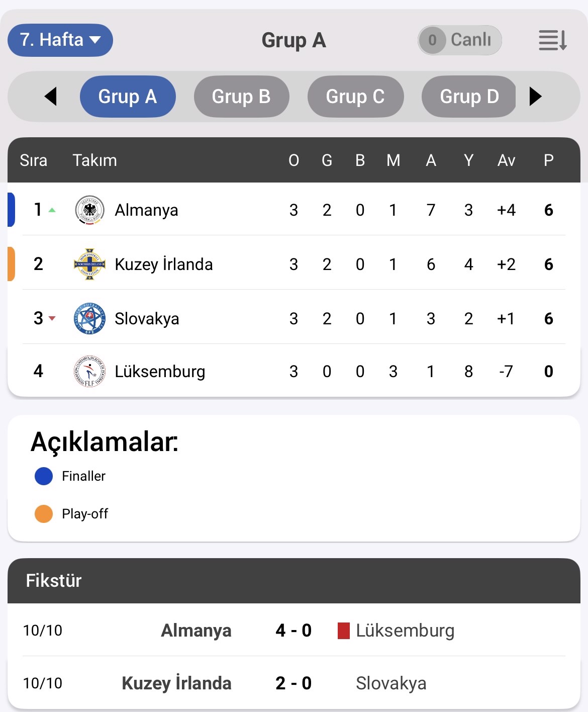Open the 7. Hafta week dropdown
This screenshot has height=712, width=588.
pyautogui.click(x=60, y=40)
